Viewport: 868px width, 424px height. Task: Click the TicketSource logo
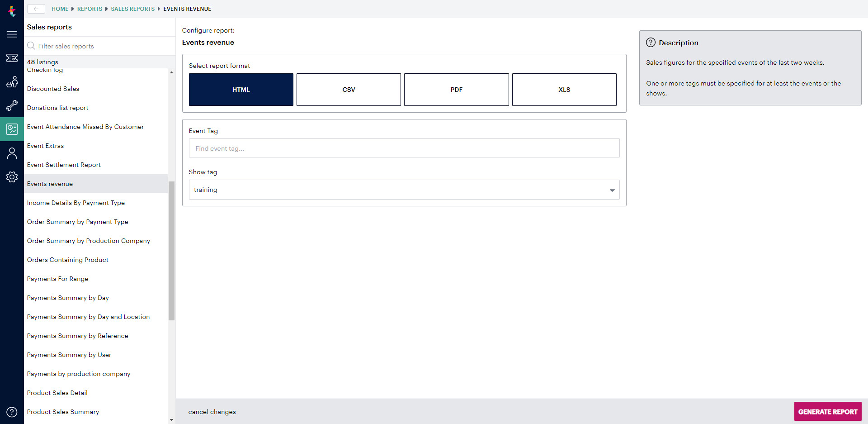(x=12, y=11)
